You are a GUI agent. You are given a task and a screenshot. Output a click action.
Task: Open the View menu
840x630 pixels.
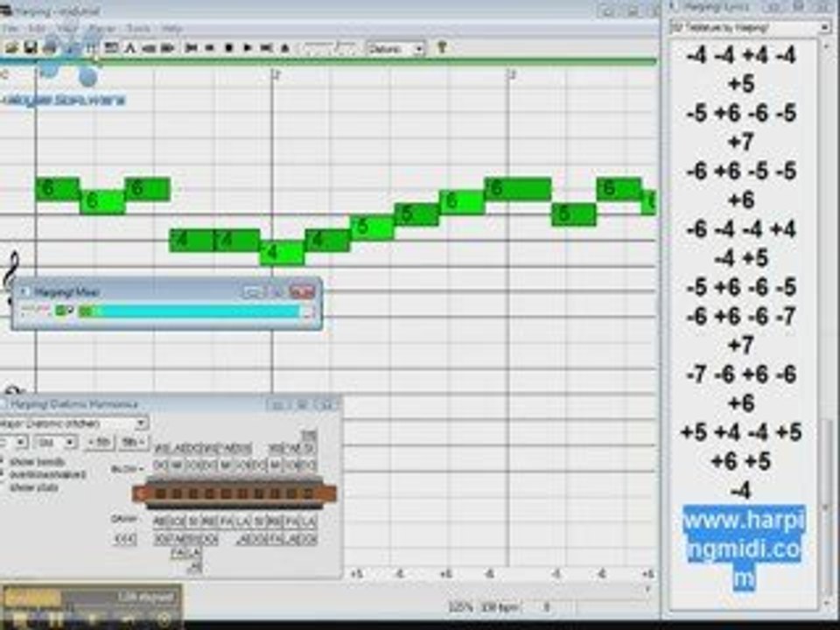[x=67, y=28]
